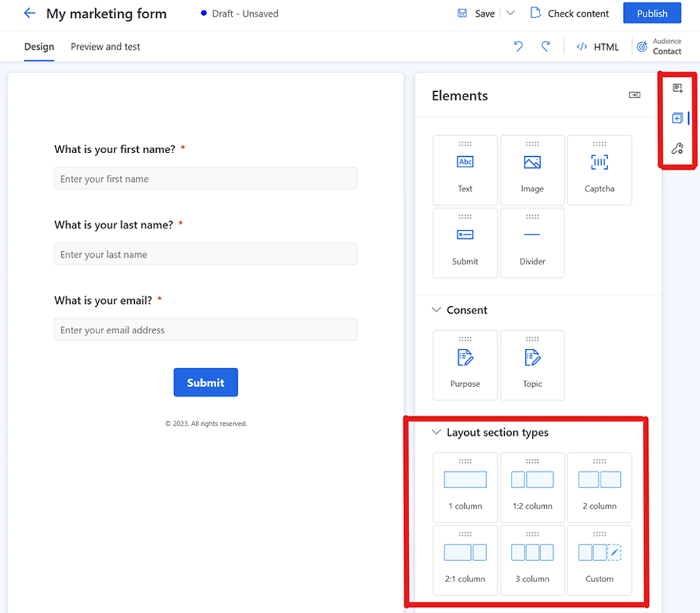Select the Captcha element tile
The height and width of the screenshot is (613, 700).
[x=599, y=170]
